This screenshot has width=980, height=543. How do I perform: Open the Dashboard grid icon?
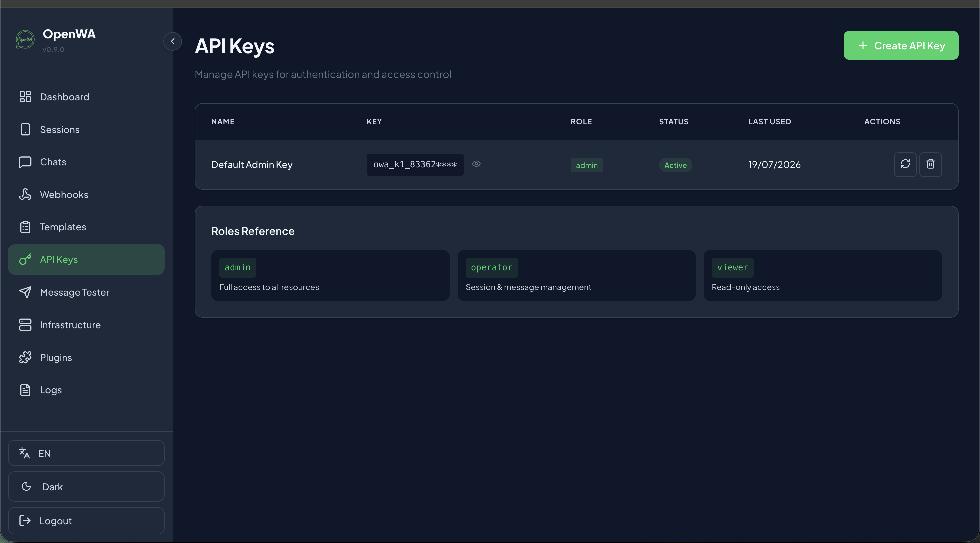(x=25, y=97)
